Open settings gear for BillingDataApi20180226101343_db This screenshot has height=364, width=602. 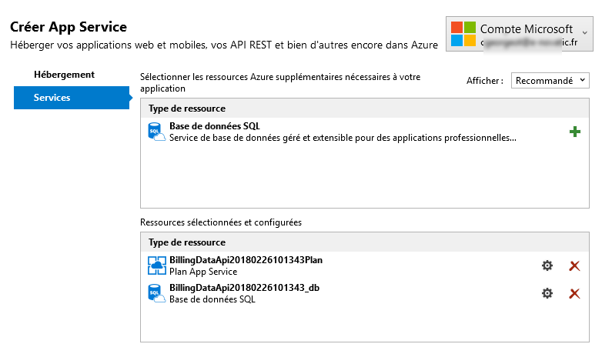coord(547,293)
